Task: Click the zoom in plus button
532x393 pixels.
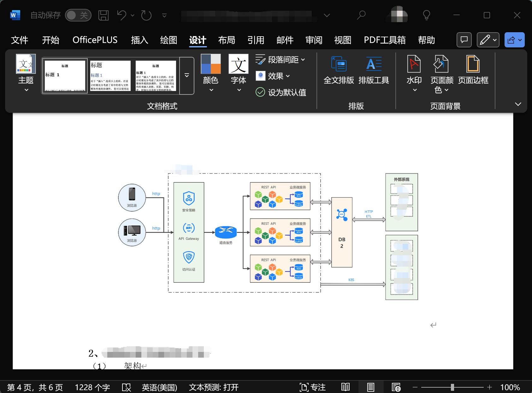Action: coord(489,387)
